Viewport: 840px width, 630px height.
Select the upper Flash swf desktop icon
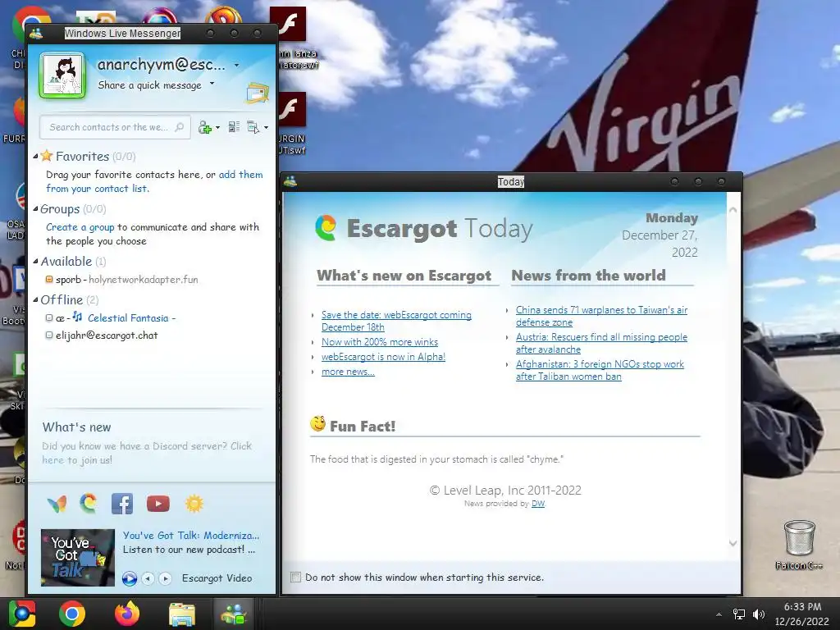click(x=291, y=39)
